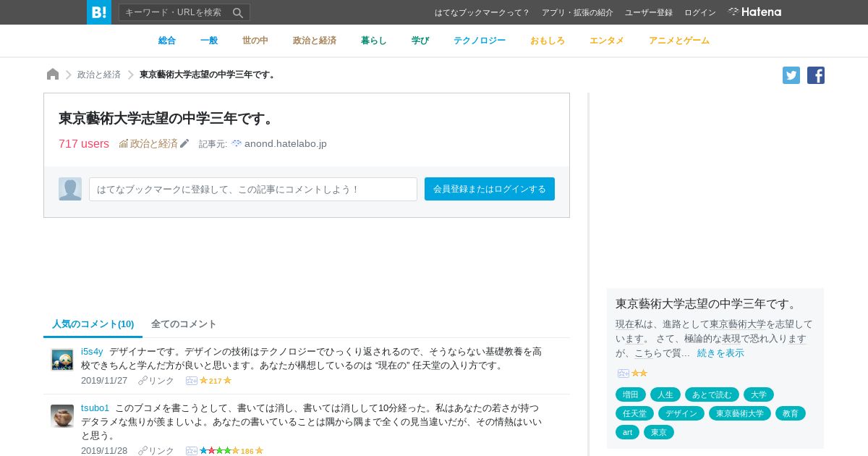Click the あとで読む tag
868x456 pixels.
click(712, 394)
